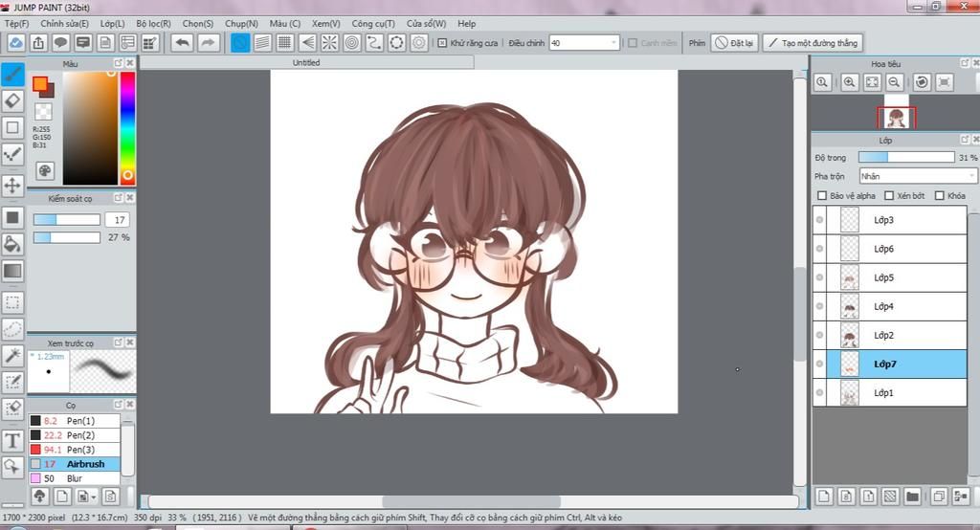This screenshot has height=530, width=980.
Task: Switch to the Untitled document tab
Action: tap(306, 62)
